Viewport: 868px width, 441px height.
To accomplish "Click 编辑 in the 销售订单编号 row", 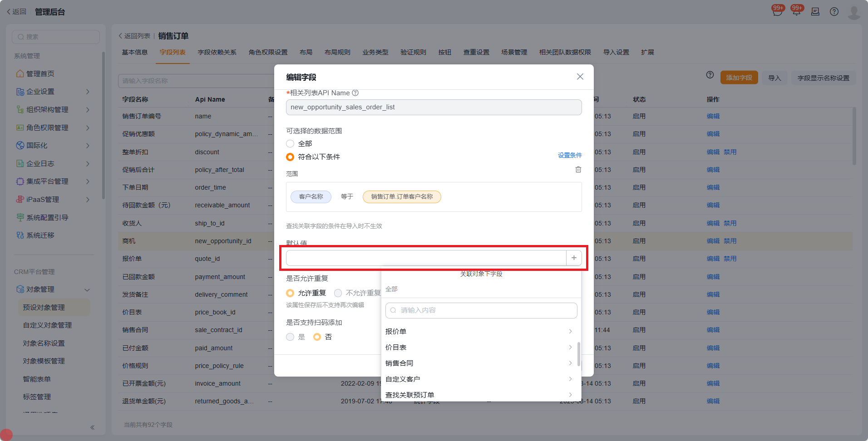I will click(713, 116).
